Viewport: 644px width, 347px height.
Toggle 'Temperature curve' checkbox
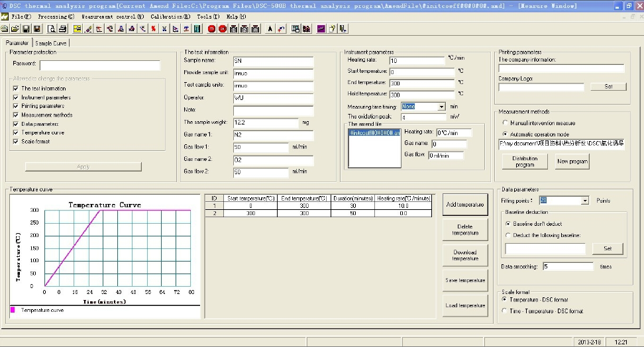[16, 132]
